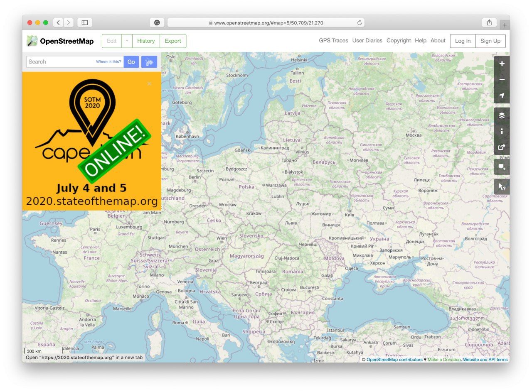Click the Одеса city label
Image resolution: width=532 pixels, height=392 pixels.
coord(351,268)
